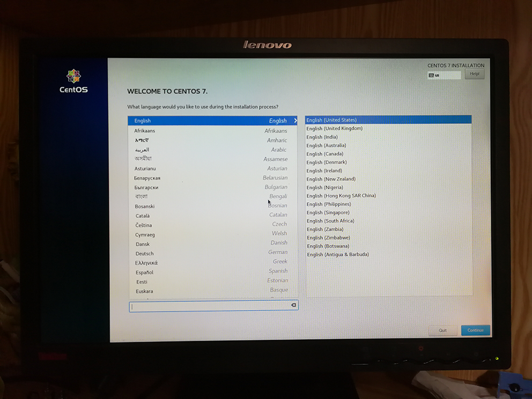Choose Eesti language row

coord(212,281)
